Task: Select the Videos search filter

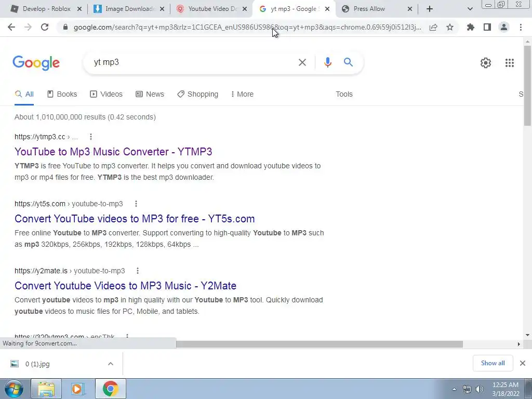Action: [106, 95]
